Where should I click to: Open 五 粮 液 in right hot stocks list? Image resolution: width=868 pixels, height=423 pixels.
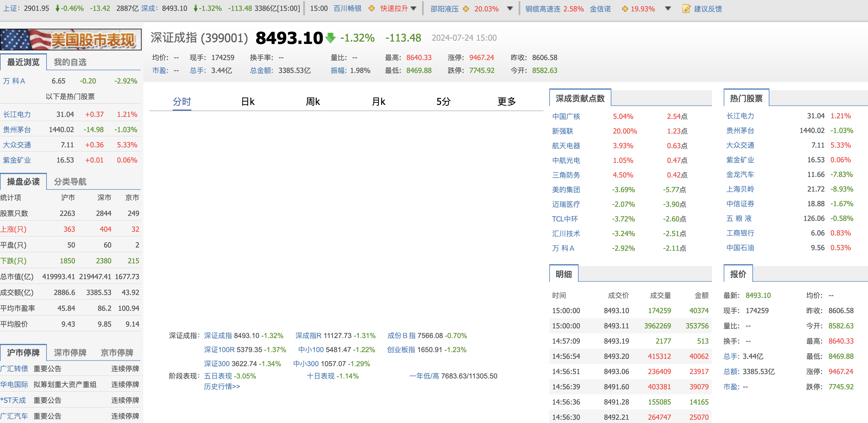tap(739, 218)
